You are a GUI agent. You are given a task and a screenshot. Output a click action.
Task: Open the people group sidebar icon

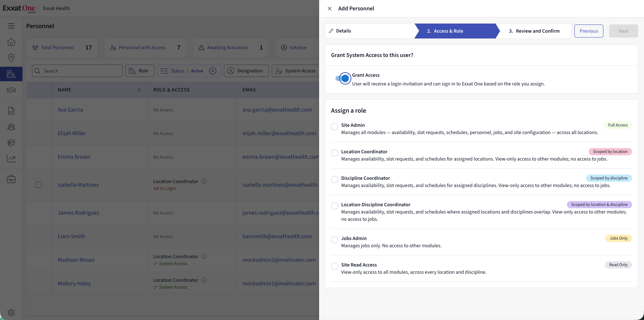[x=11, y=127]
